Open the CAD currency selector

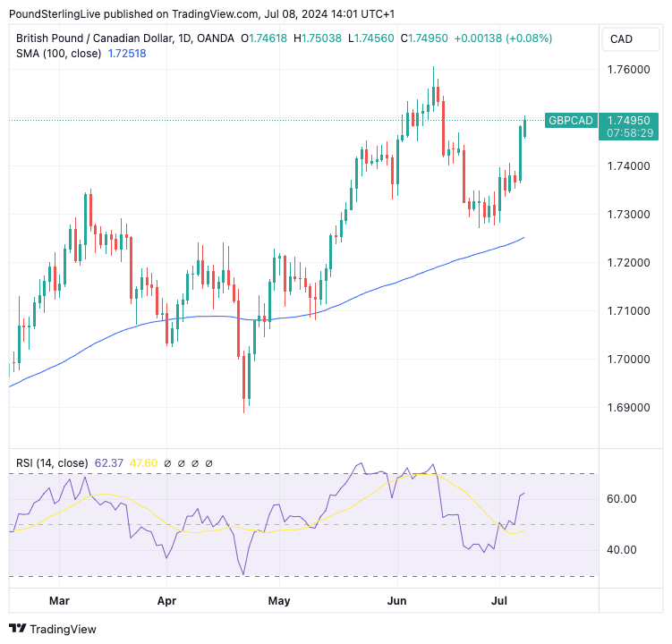[621, 38]
